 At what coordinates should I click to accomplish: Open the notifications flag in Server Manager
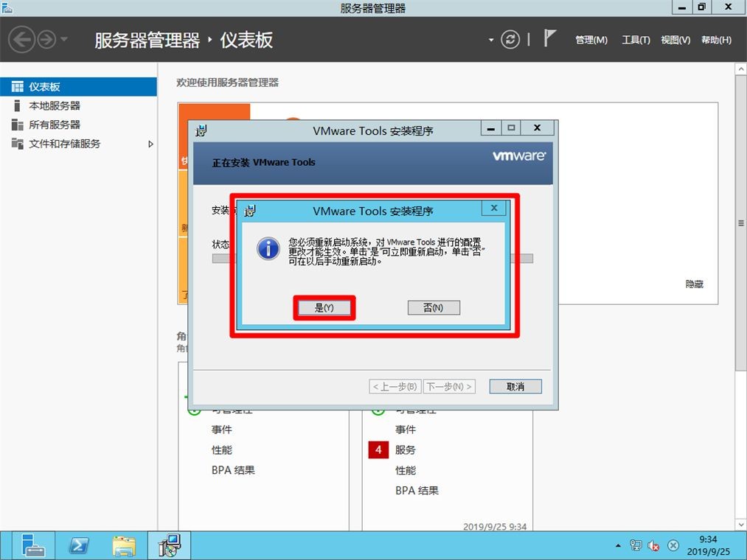tap(550, 38)
